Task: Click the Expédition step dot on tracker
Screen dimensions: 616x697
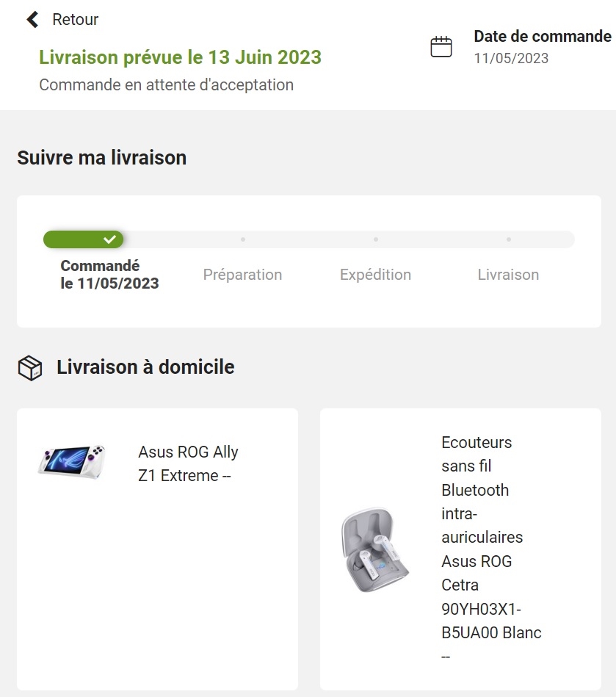Action: [376, 239]
